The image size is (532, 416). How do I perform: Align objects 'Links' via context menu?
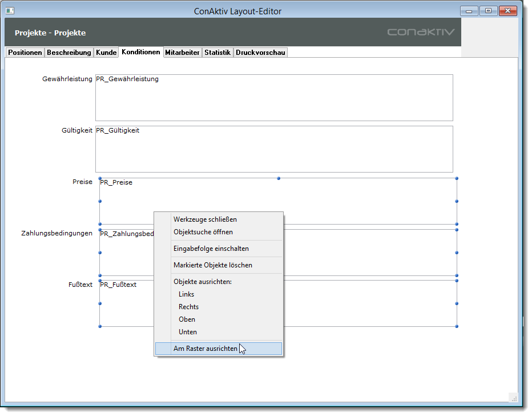[186, 294]
